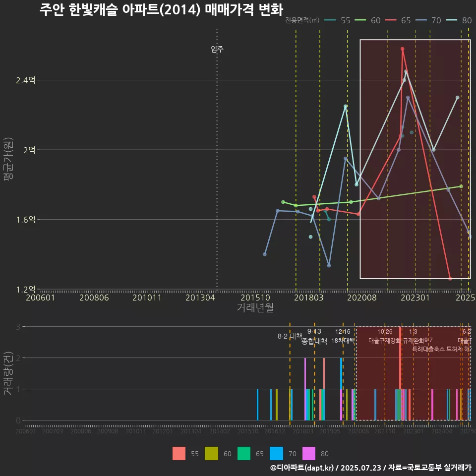Viewport: 476px width, 476px height.
Task: Click the 10.26 대출규제강화 annotation
Action: pyautogui.click(x=385, y=336)
